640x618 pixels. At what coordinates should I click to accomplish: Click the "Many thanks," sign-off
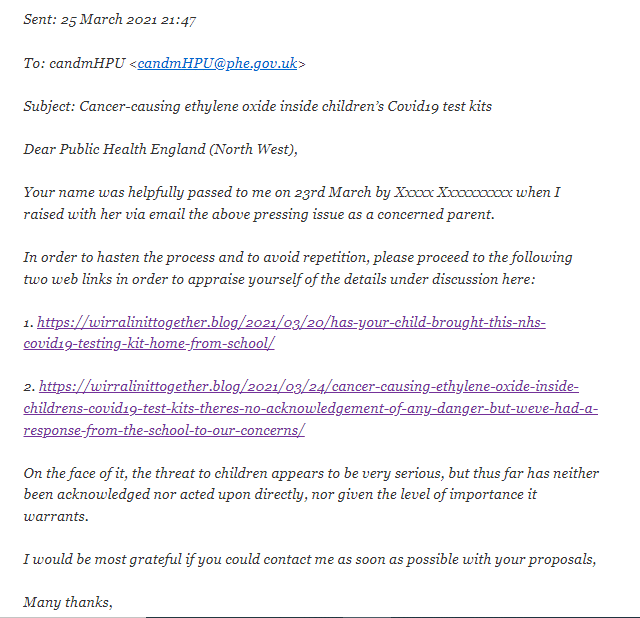(x=68, y=602)
